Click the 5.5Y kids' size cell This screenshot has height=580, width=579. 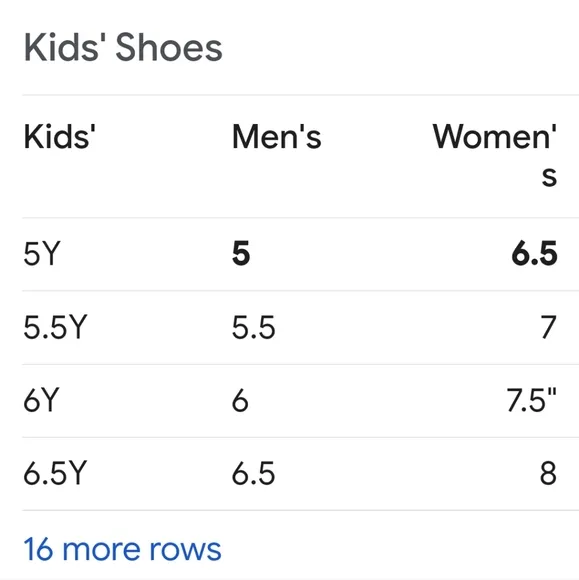[x=55, y=327]
